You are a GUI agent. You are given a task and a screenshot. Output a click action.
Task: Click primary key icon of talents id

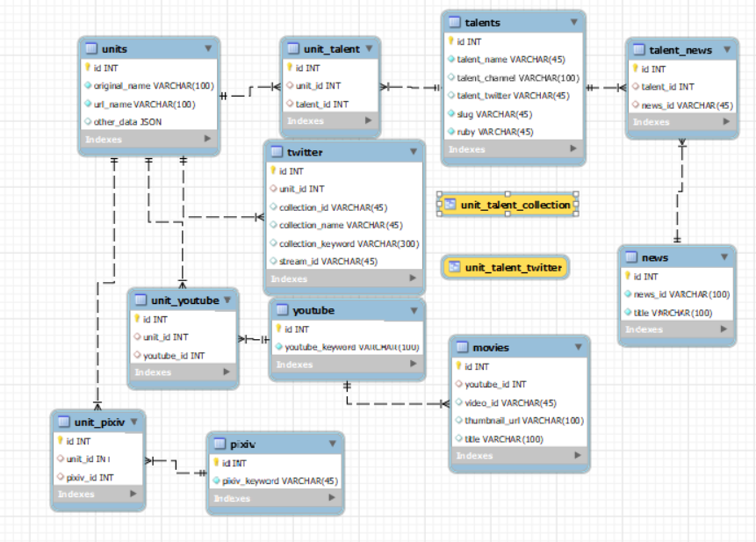pos(451,41)
